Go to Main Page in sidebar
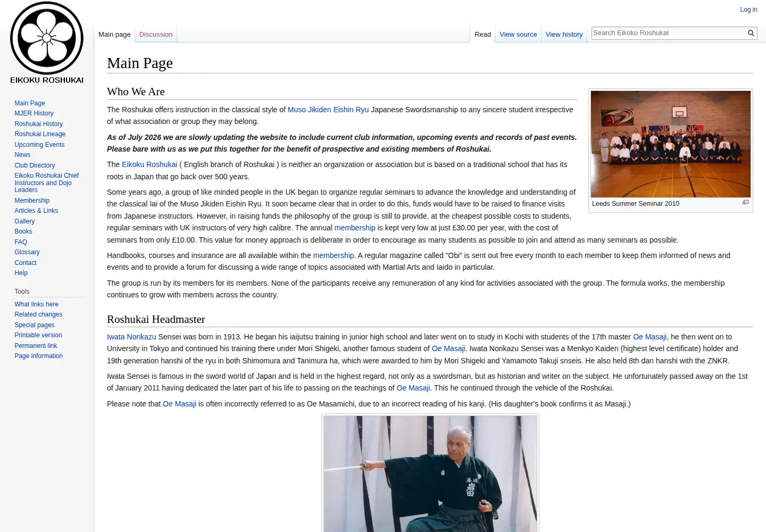Image resolution: width=766 pixels, height=532 pixels. [30, 103]
